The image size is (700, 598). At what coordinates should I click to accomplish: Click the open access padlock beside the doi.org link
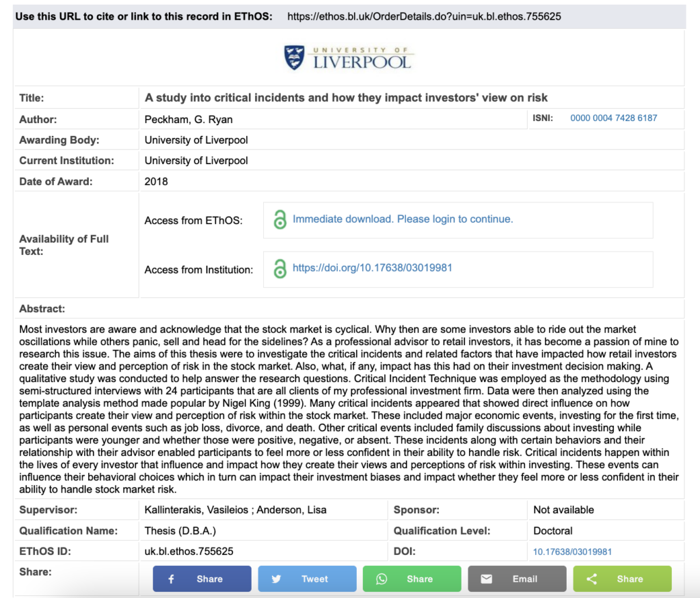click(280, 269)
